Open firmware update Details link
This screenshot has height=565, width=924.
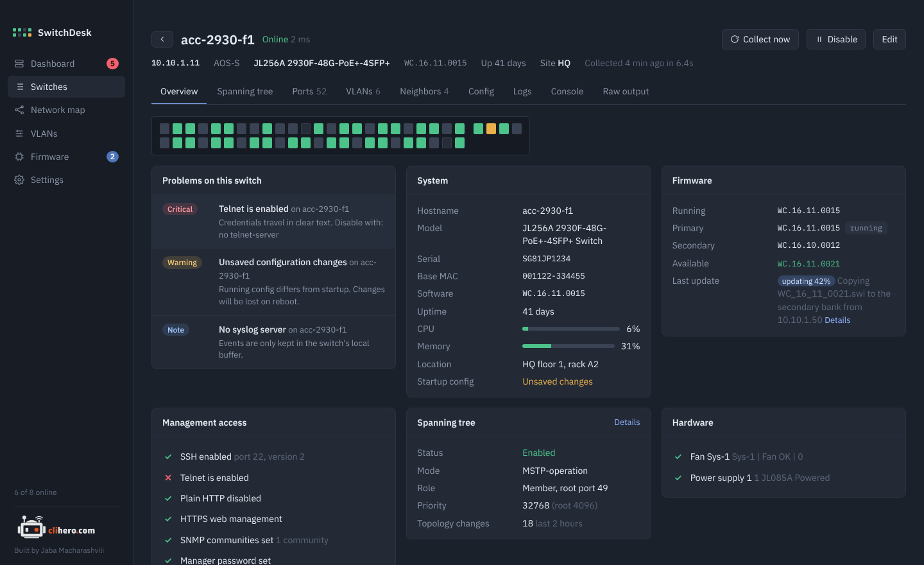(837, 320)
